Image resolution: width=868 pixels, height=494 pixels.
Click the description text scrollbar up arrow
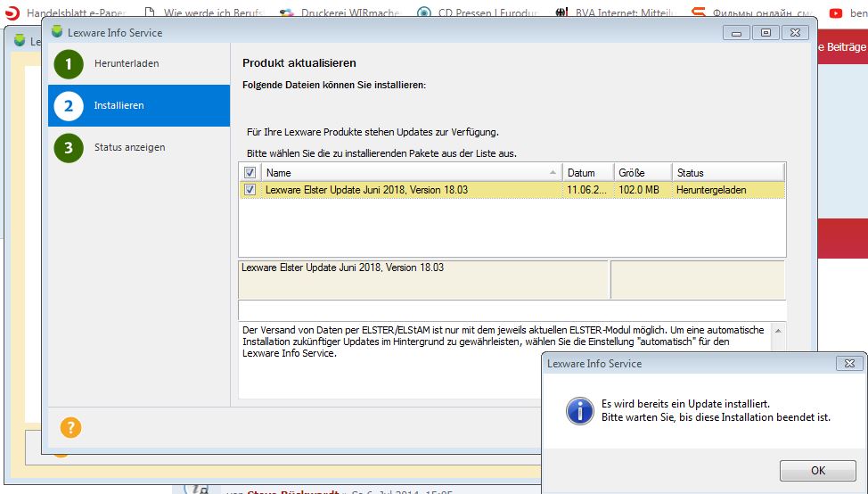pyautogui.click(x=778, y=331)
